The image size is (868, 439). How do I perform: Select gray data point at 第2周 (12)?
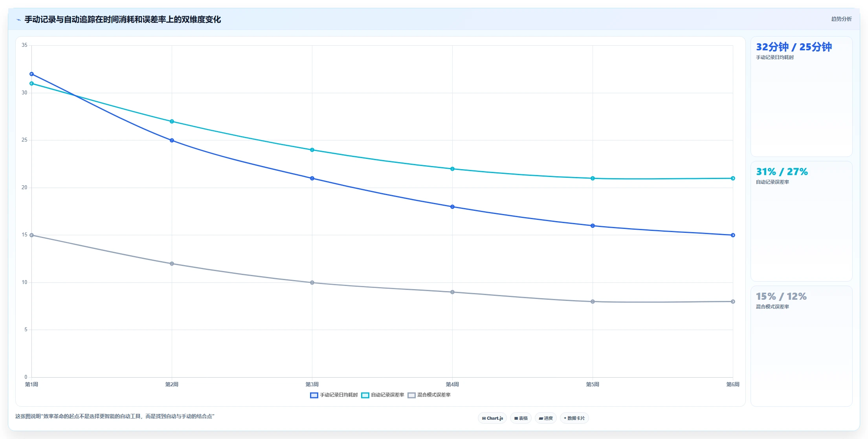[x=172, y=264]
